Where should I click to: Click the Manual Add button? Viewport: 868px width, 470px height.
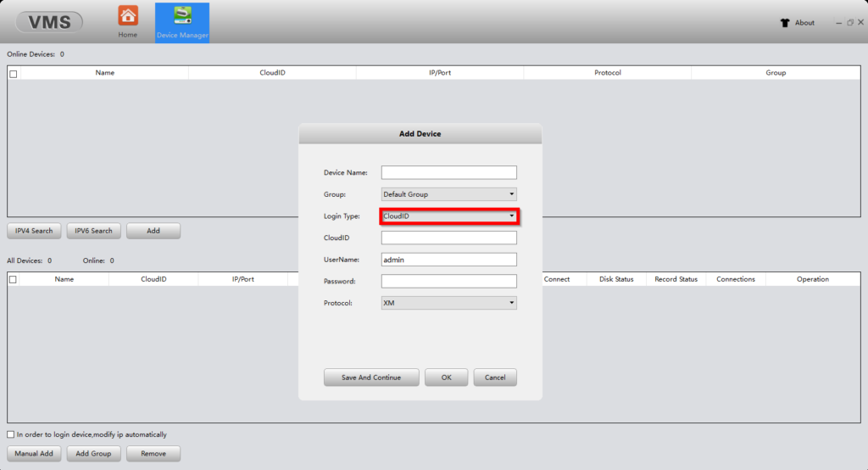(34, 454)
